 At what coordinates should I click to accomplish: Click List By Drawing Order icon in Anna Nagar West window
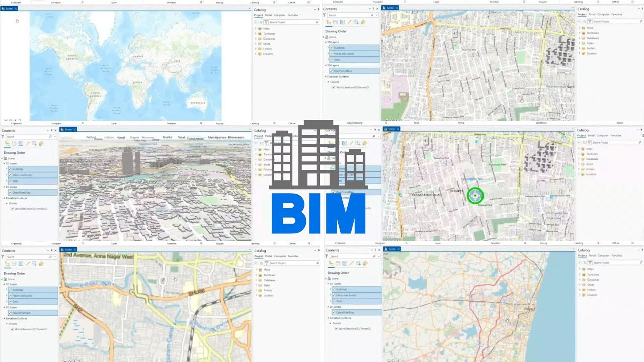point(7,263)
